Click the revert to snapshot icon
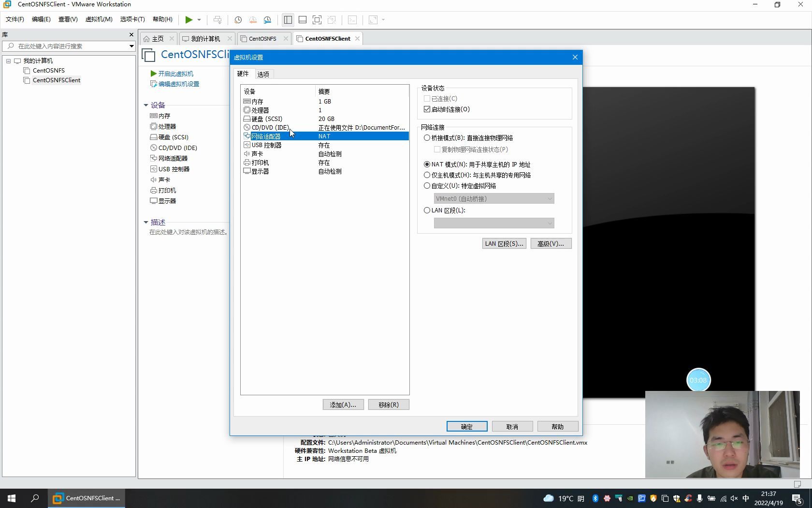 pyautogui.click(x=253, y=20)
